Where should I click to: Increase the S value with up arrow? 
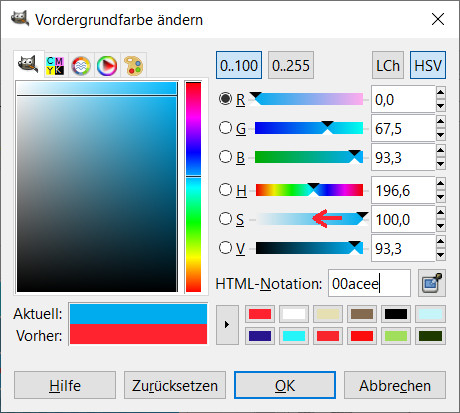click(x=441, y=212)
